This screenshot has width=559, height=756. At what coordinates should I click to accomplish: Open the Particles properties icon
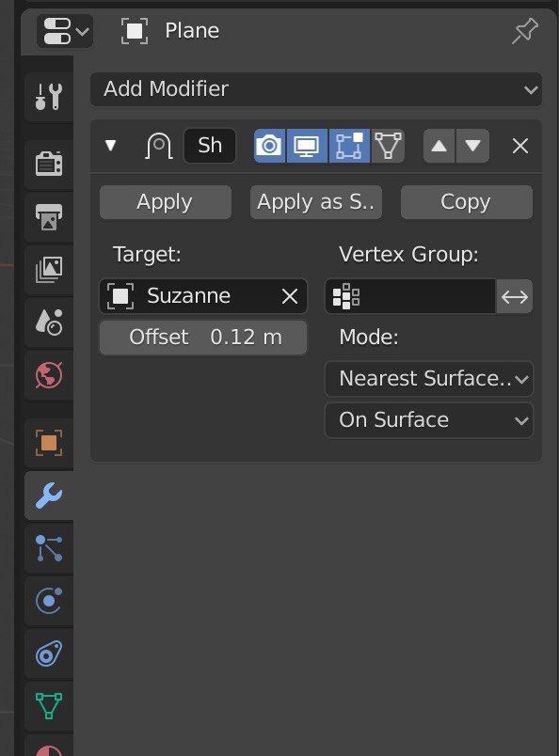(x=49, y=548)
